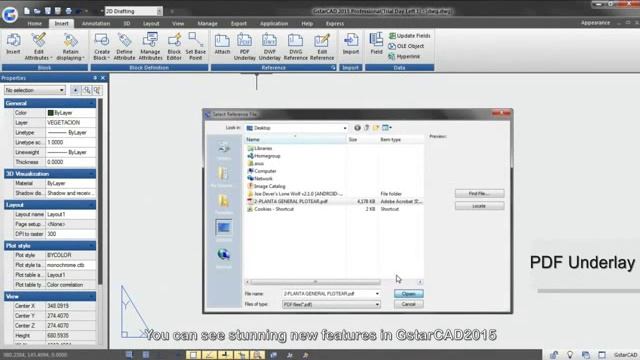
Task: Switch to the Annotation ribbon tab
Action: pos(96,24)
